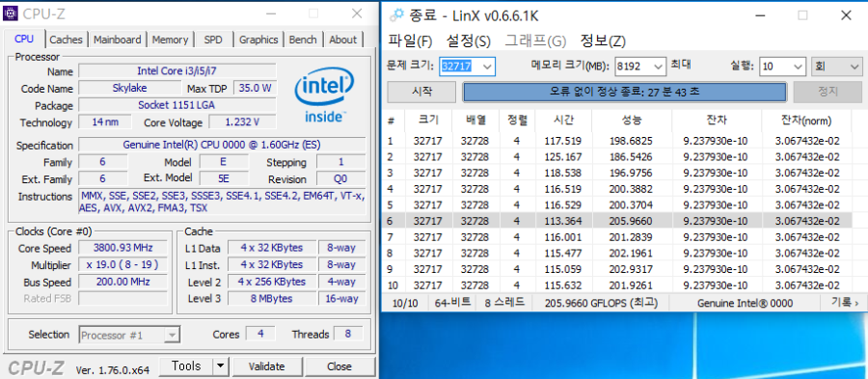Open the 설정(S) menu

[469, 41]
